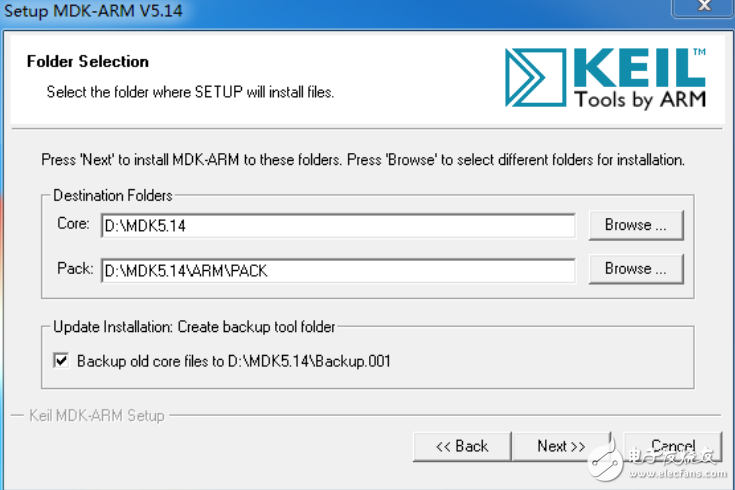Image resolution: width=735 pixels, height=490 pixels.
Task: Go to previous step with Back button
Action: [x=462, y=446]
